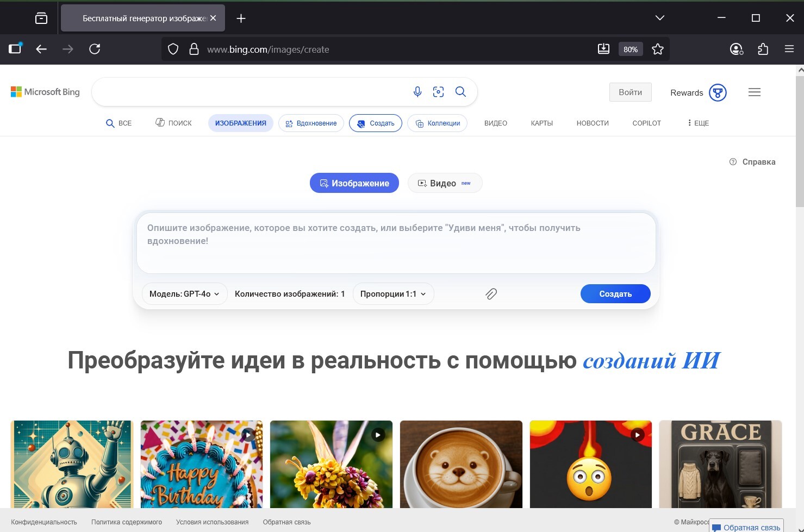The width and height of the screenshot is (804, 532).
Task: Click the microphone voice search icon
Action: pyautogui.click(x=417, y=92)
